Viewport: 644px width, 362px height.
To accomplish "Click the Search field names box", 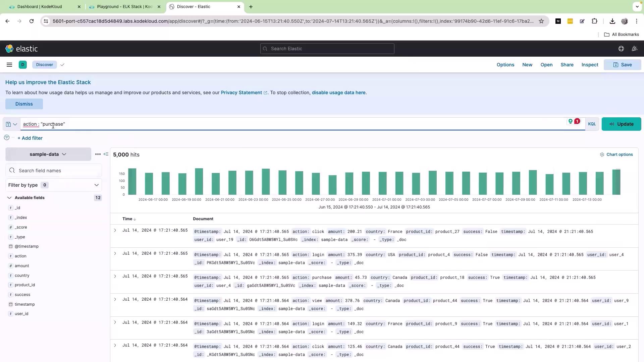I will tap(57, 171).
